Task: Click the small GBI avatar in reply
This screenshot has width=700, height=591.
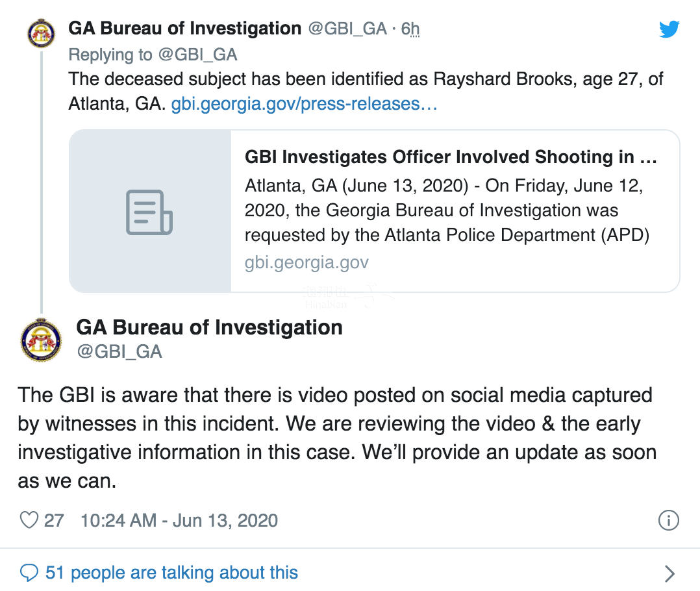Action: click(x=41, y=33)
